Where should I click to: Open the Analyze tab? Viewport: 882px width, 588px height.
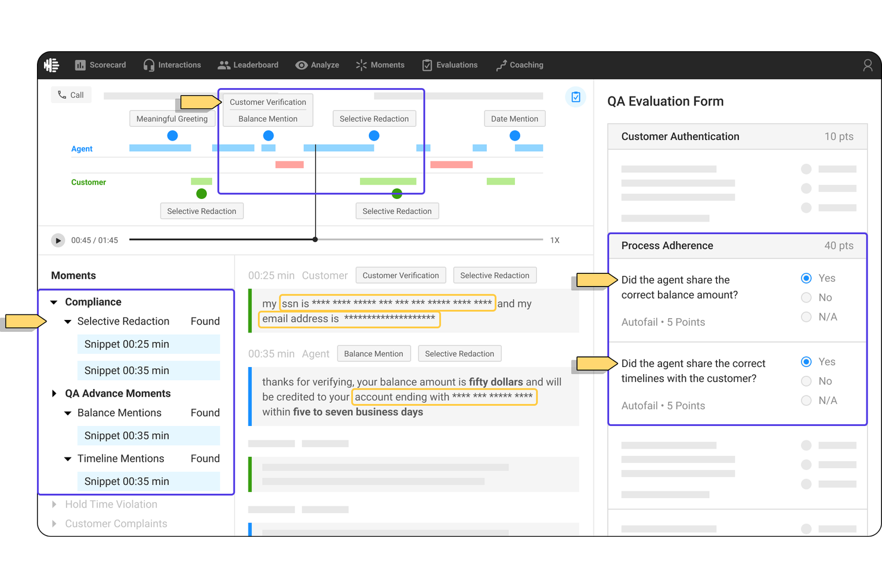click(317, 65)
